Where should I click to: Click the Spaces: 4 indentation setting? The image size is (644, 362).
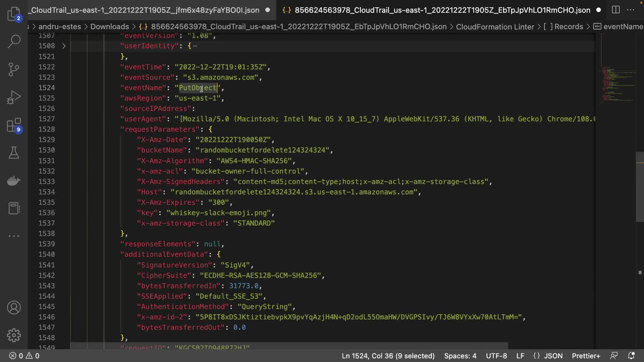pos(460,356)
